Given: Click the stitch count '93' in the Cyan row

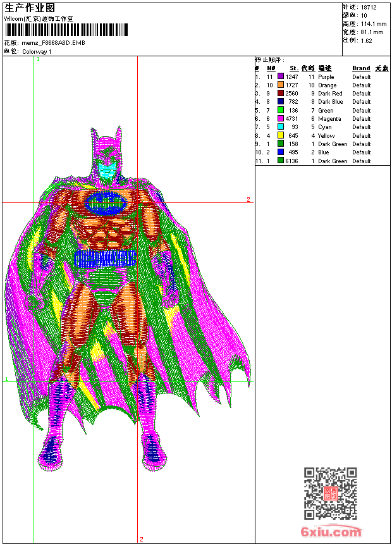Looking at the screenshot, I should coord(295,127).
